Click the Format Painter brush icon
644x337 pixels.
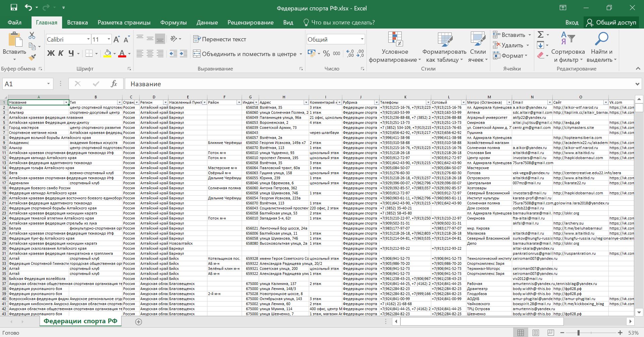click(32, 57)
